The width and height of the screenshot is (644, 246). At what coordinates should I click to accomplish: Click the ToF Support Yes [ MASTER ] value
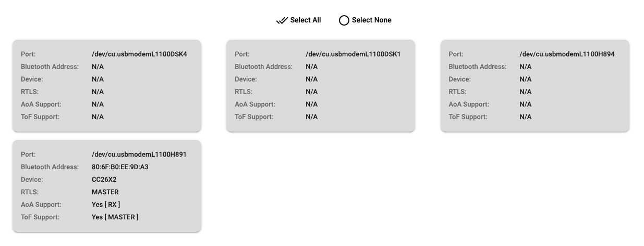click(115, 217)
